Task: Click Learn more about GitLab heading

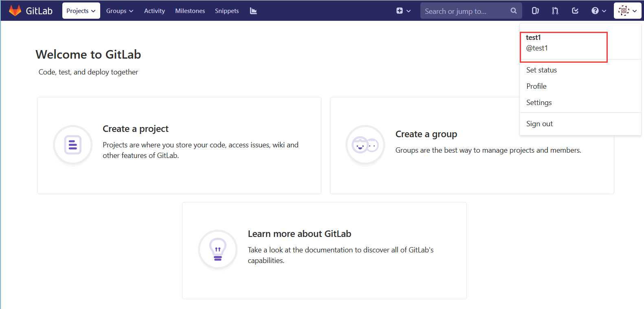Action: (x=299, y=234)
